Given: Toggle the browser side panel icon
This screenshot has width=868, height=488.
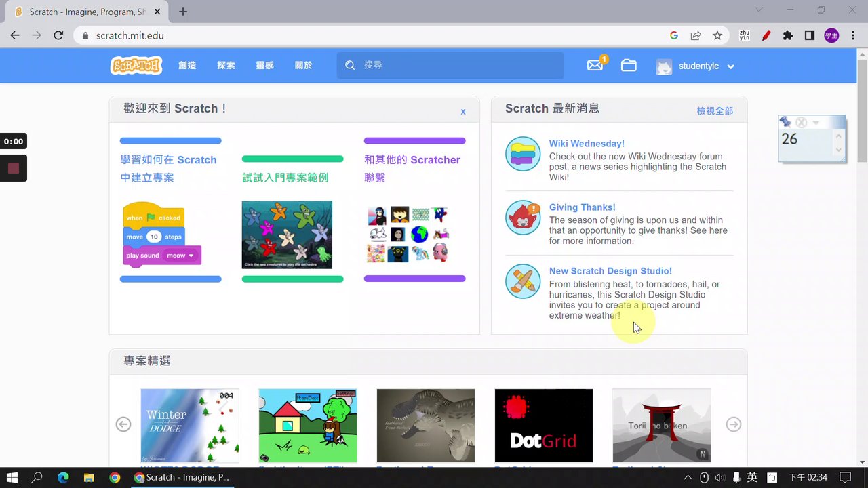Looking at the screenshot, I should (x=809, y=35).
